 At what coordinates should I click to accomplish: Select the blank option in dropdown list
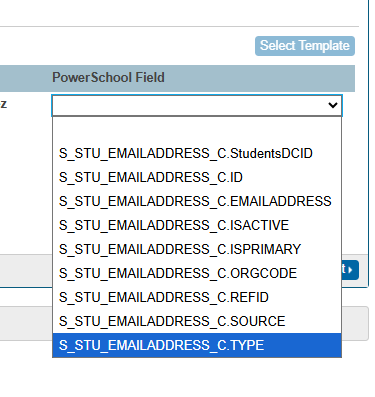[x=197, y=129]
